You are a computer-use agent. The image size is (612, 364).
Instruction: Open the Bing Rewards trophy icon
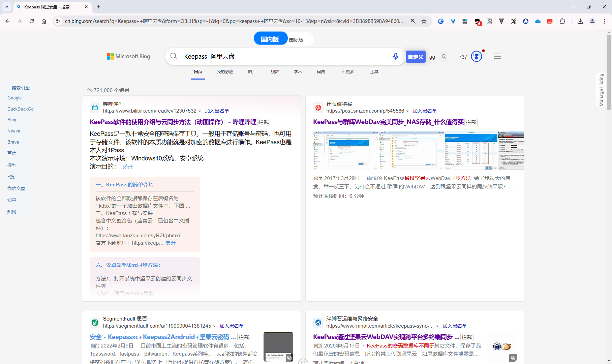(477, 56)
